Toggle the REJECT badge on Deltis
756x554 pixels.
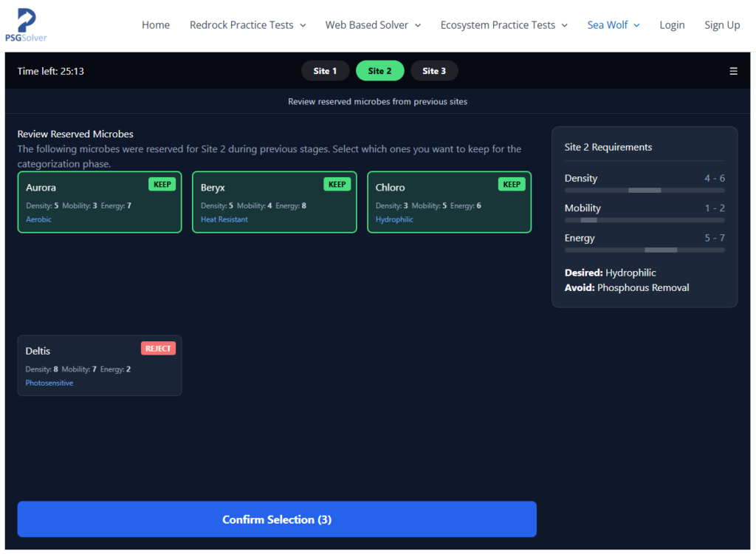[158, 349]
